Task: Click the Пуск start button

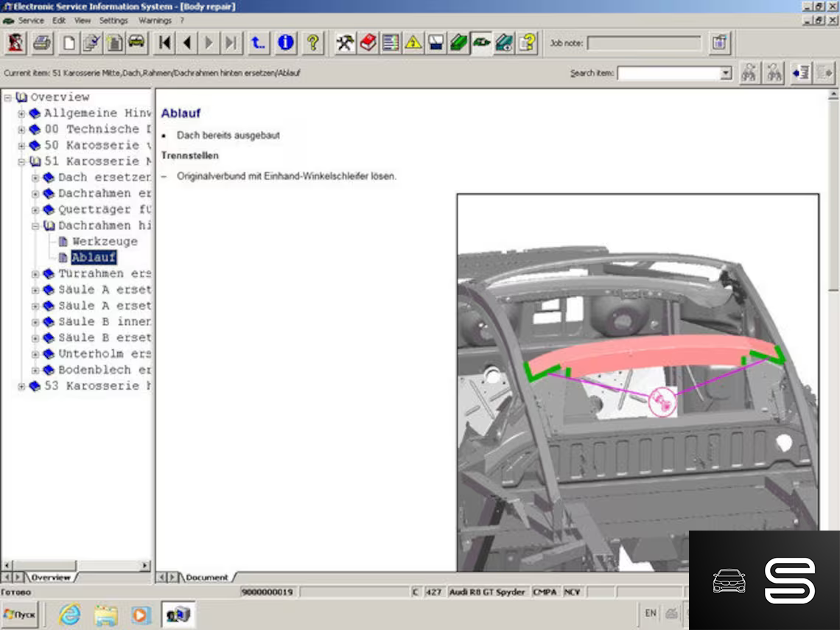Action: (x=20, y=614)
